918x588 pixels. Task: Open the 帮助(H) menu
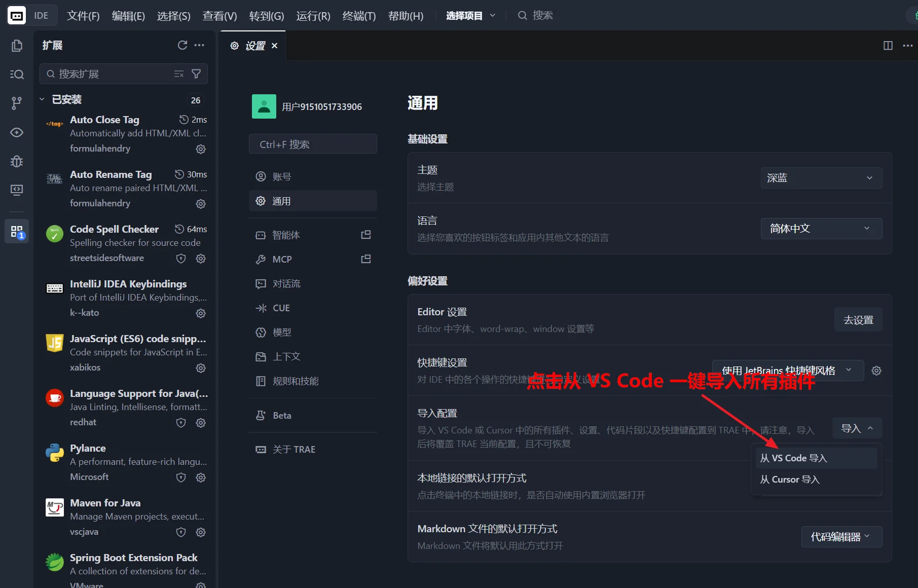click(406, 16)
